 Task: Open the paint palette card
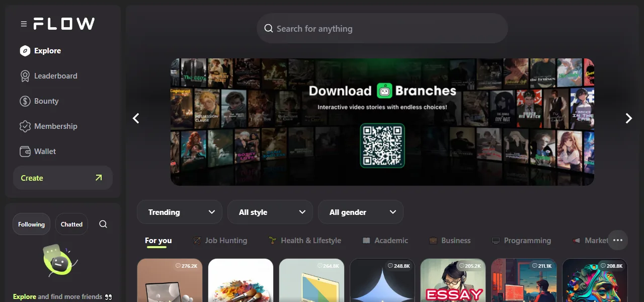240,280
